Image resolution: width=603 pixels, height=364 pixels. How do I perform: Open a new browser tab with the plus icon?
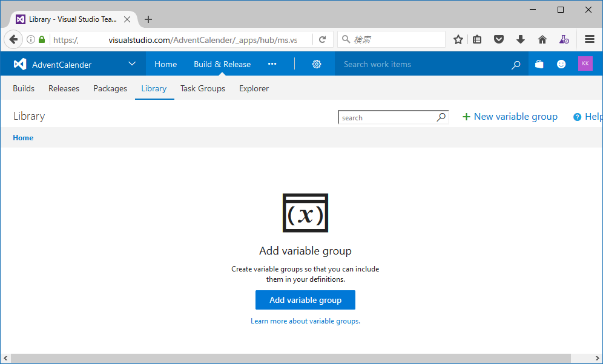tap(148, 19)
